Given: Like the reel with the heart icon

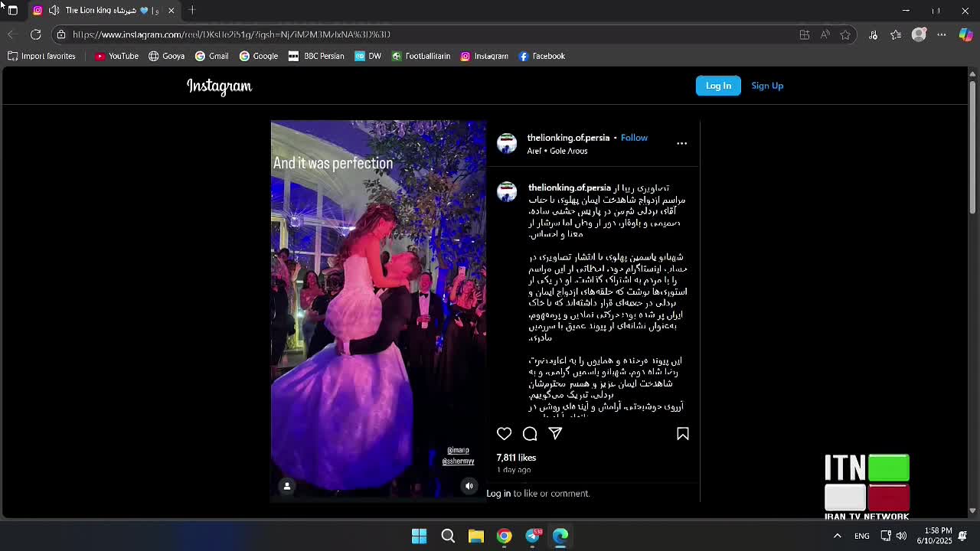Looking at the screenshot, I should (504, 434).
